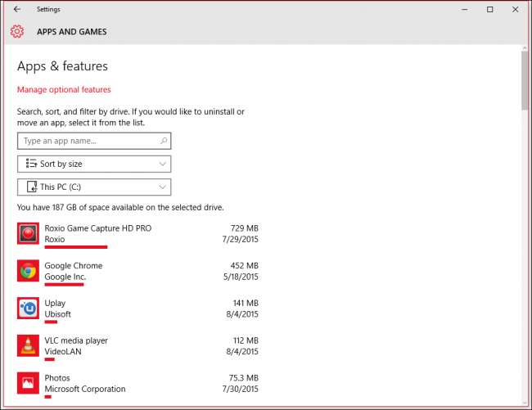Select the Uplay app icon
532x410 pixels.
(x=28, y=309)
